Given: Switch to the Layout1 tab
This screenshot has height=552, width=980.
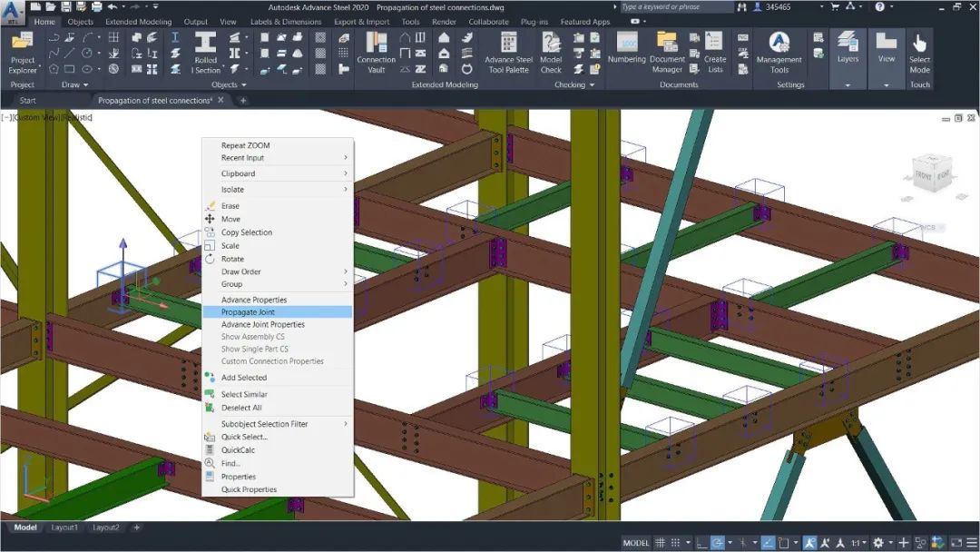Looking at the screenshot, I should click(x=64, y=527).
